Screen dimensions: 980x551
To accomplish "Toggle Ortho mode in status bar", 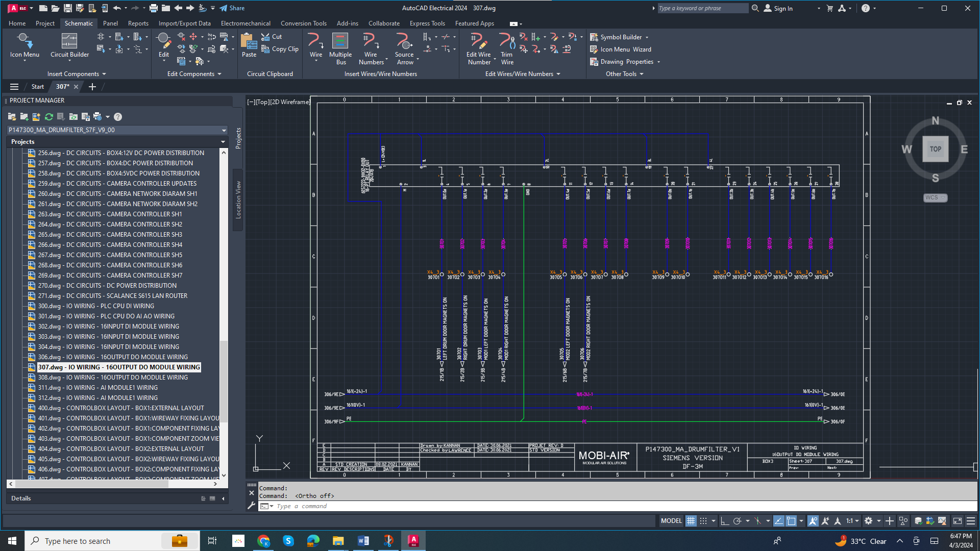I will [x=724, y=521].
